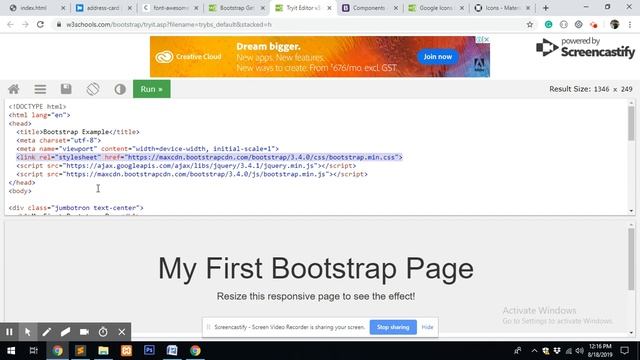
Task: Switch to Google Icons tab
Action: click(x=435, y=8)
